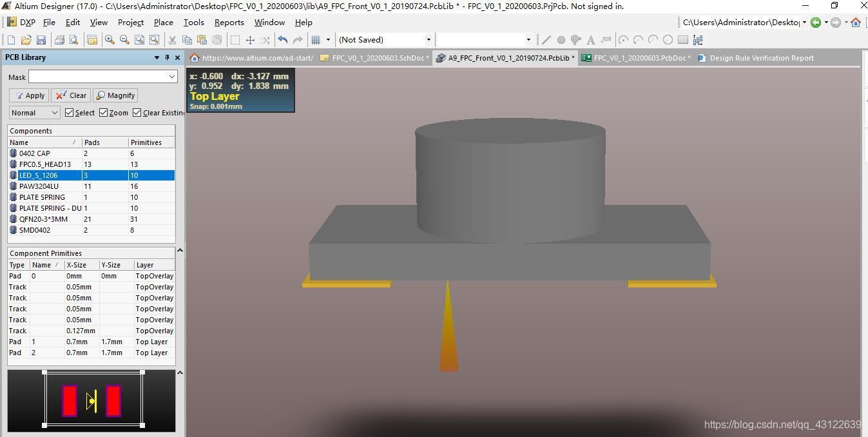Open the Tools menu

point(193,23)
